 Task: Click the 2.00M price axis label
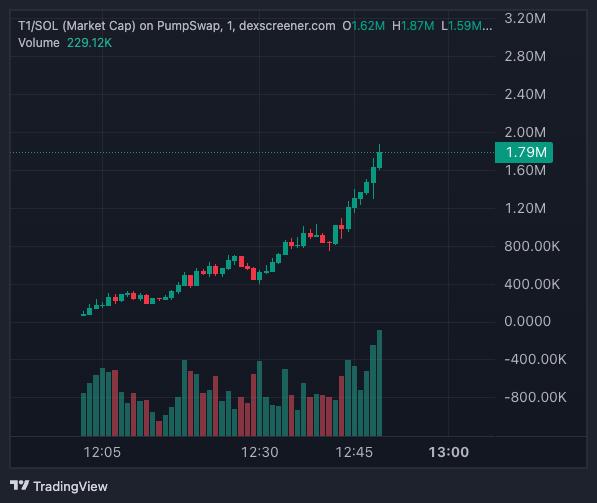(x=525, y=132)
